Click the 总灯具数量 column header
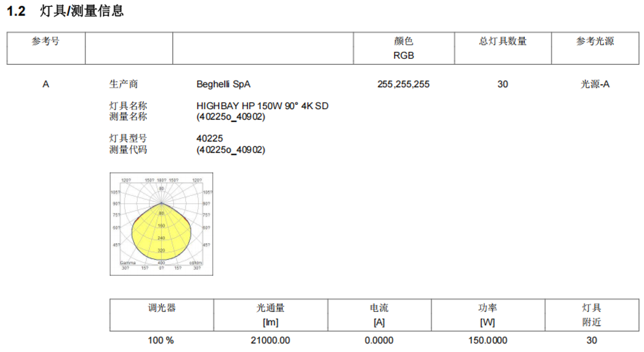 click(x=502, y=42)
